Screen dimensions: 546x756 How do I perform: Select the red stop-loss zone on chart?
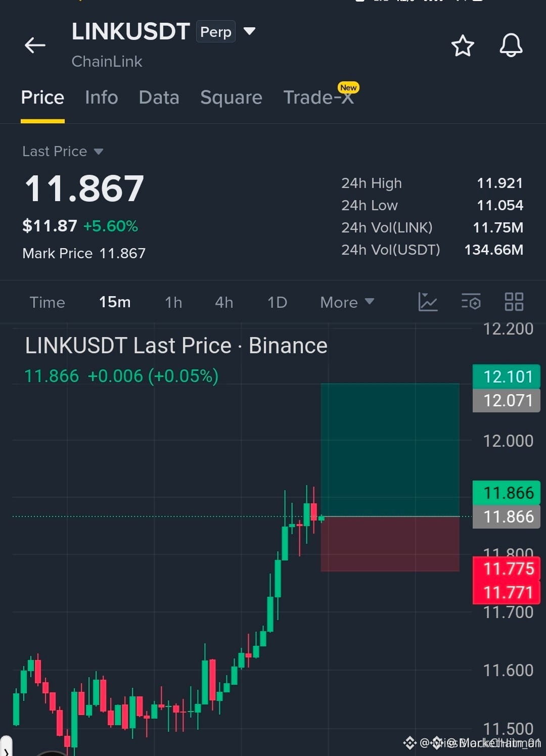[x=390, y=544]
